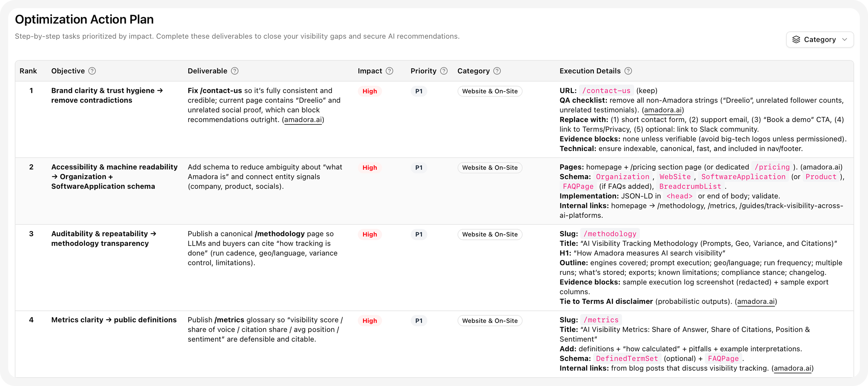The image size is (868, 386).
Task: Click the chevron arrow on Category dropdown
Action: click(844, 40)
